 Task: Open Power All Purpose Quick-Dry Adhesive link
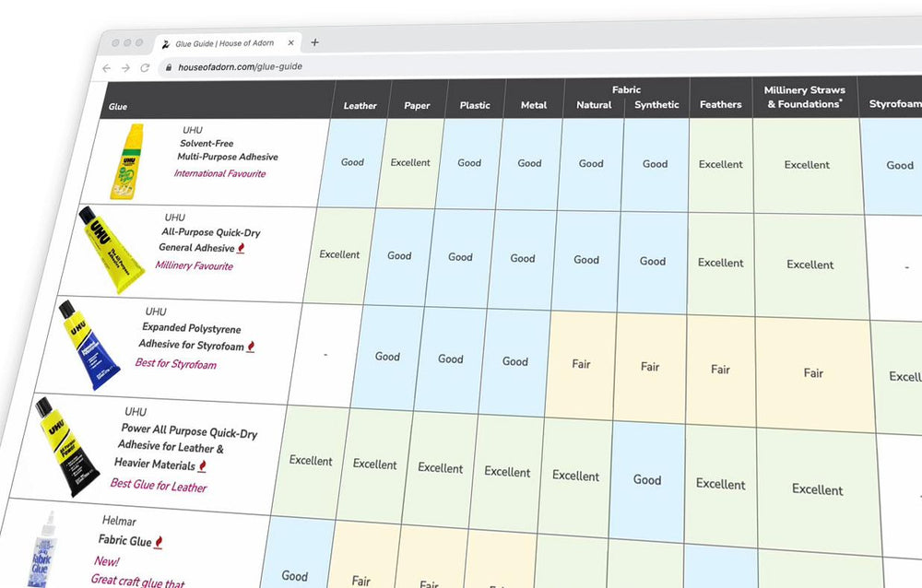point(186,447)
